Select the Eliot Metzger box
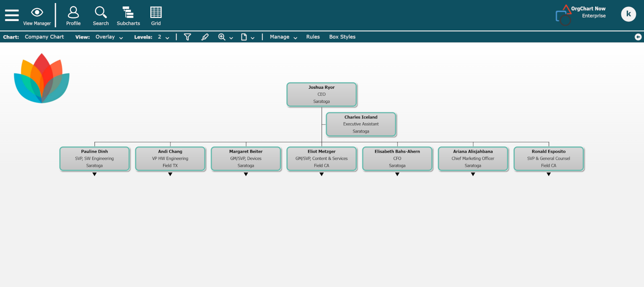Screen dimensions: 644x287 (322, 159)
